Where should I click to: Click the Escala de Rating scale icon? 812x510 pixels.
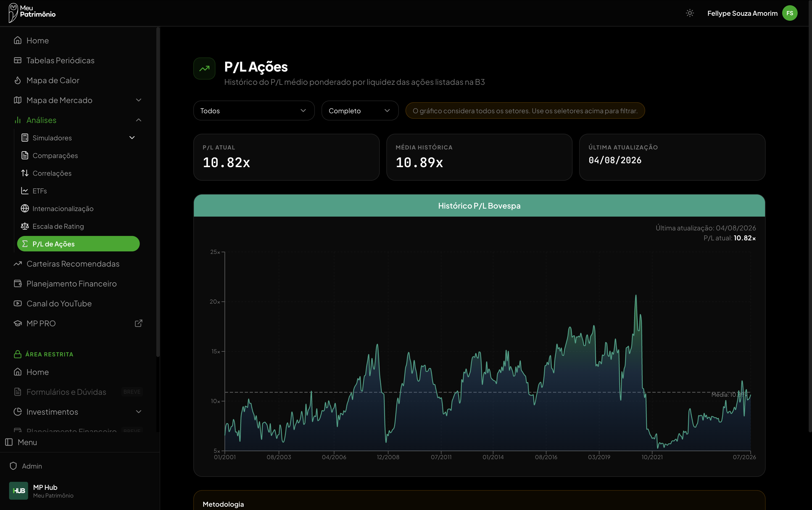[25, 226]
